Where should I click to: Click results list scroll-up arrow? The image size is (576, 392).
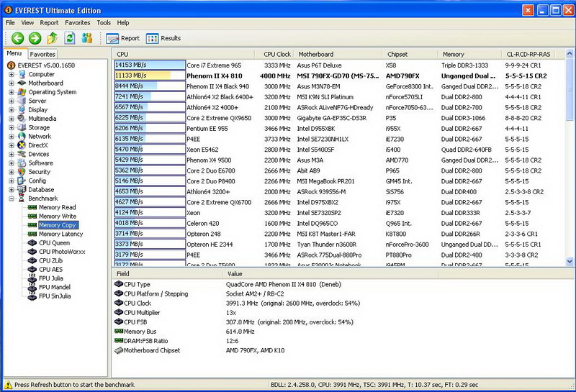[570, 54]
